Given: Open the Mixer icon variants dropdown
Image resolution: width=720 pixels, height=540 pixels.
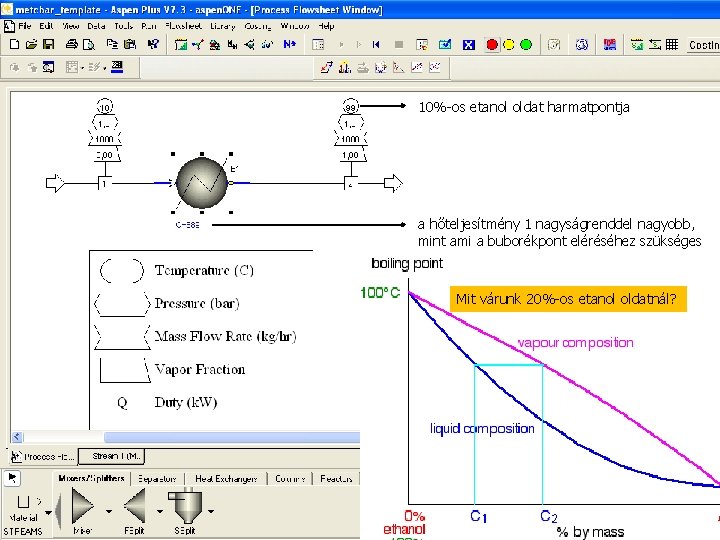Looking at the screenshot, I should [109, 511].
